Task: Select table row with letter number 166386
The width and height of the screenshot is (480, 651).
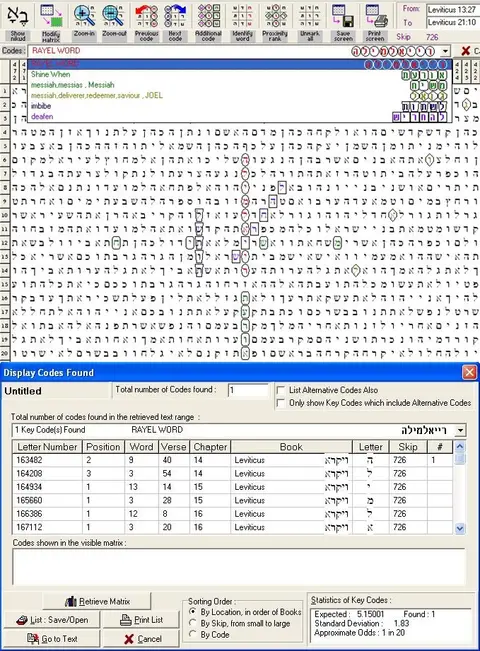Action: point(233,514)
